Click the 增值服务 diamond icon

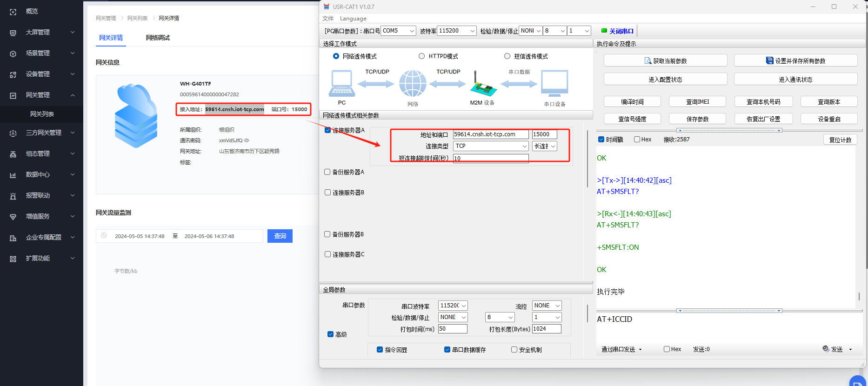coord(13,217)
